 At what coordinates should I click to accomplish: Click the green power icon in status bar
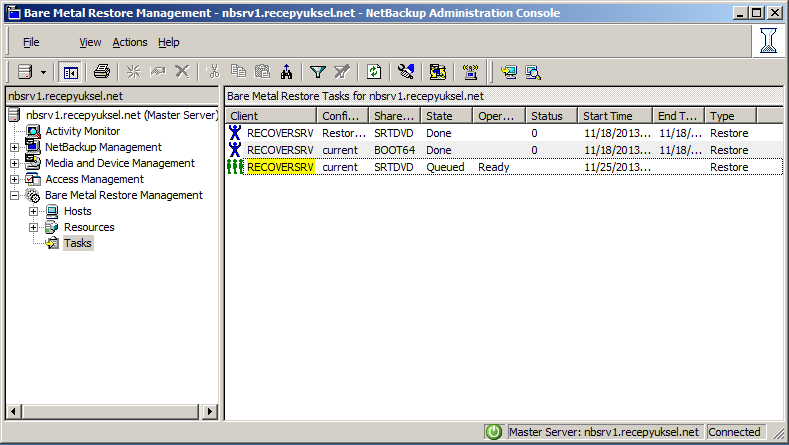(494, 432)
